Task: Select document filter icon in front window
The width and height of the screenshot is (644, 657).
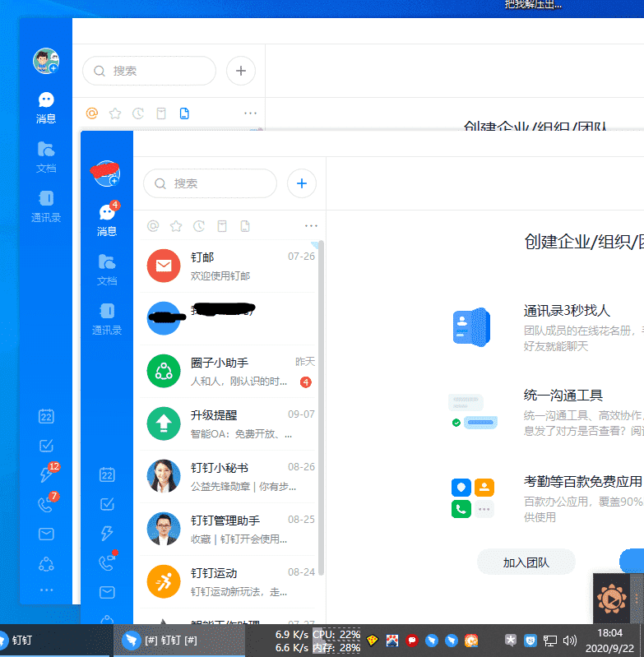Action: coord(245,226)
